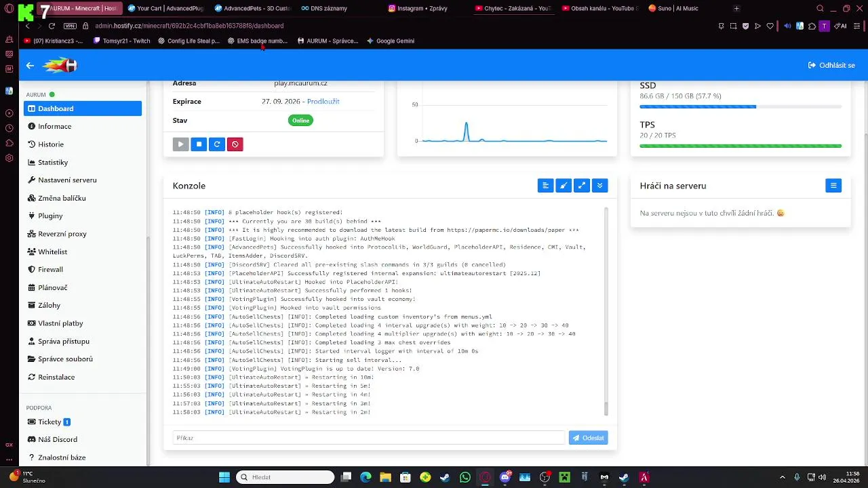Click the SSD usage progress bar
Image resolution: width=868 pixels, height=488 pixels.
pyautogui.click(x=741, y=106)
